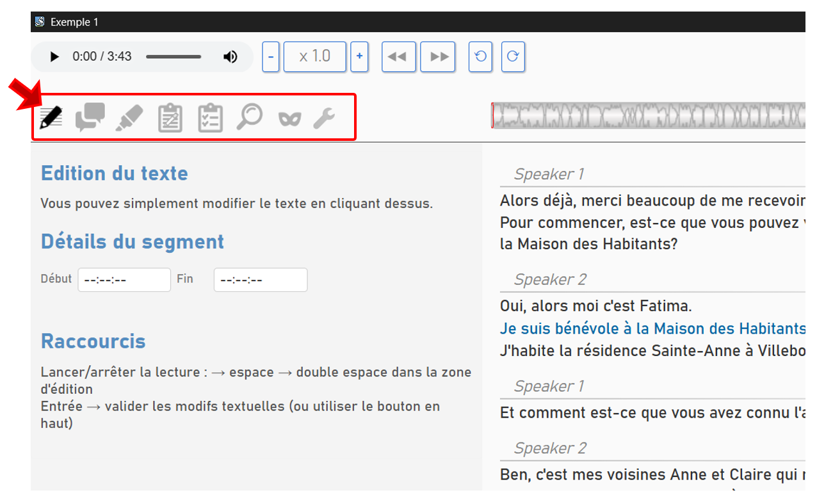817x504 pixels.
Task: Click the line 'Alors déjà, merci beaucoup'
Action: click(x=652, y=201)
